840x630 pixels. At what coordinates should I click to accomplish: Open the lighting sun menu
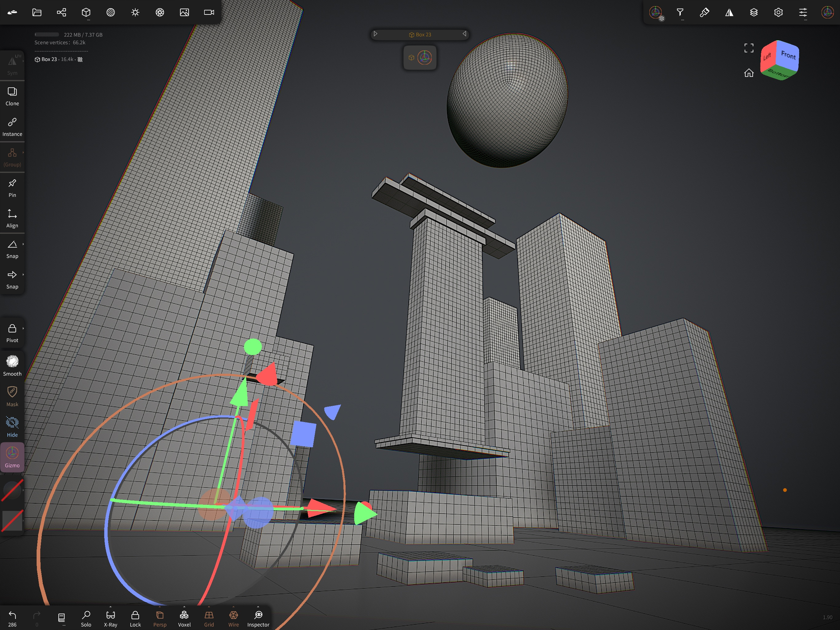click(x=135, y=12)
